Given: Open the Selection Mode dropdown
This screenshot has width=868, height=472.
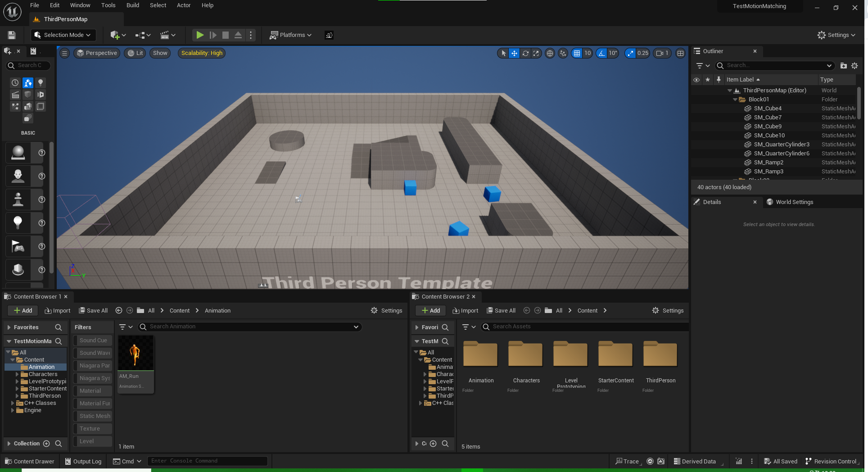Looking at the screenshot, I should pyautogui.click(x=63, y=35).
